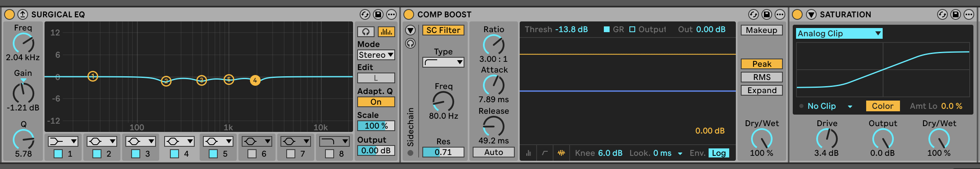This screenshot has width=980, height=169.
Task: Enable the EQ audition headphone mode
Action: click(x=366, y=32)
